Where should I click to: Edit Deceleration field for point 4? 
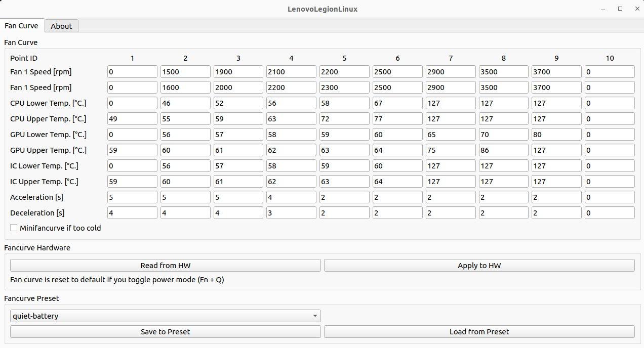[x=292, y=213]
